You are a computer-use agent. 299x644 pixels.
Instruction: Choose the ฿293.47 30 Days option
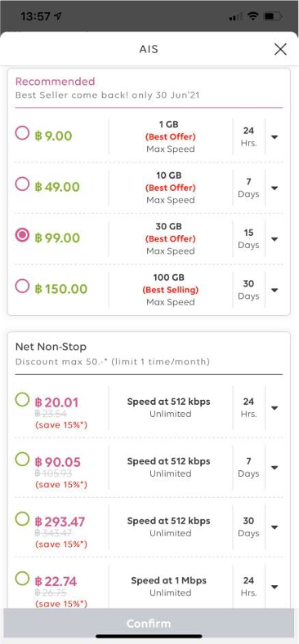pos(22,519)
